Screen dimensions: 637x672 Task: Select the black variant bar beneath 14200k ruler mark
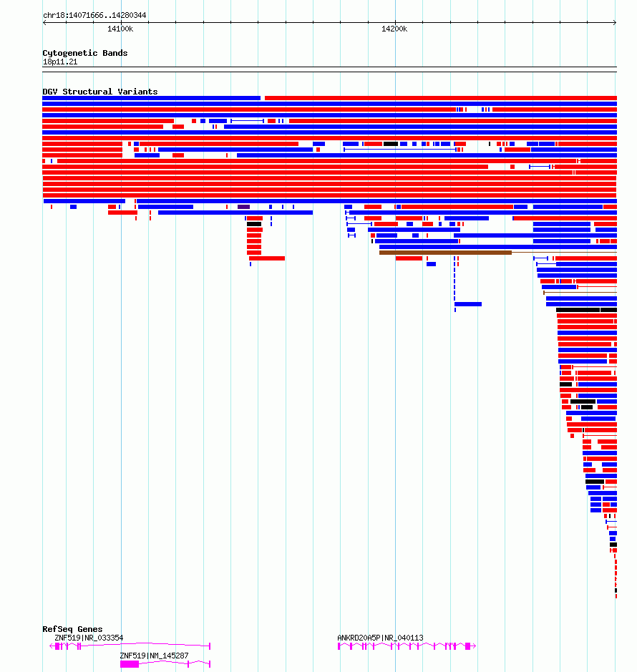pos(391,144)
